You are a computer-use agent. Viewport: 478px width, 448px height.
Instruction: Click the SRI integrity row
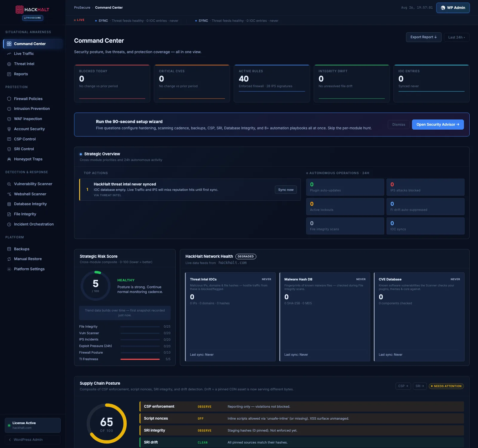(302, 430)
